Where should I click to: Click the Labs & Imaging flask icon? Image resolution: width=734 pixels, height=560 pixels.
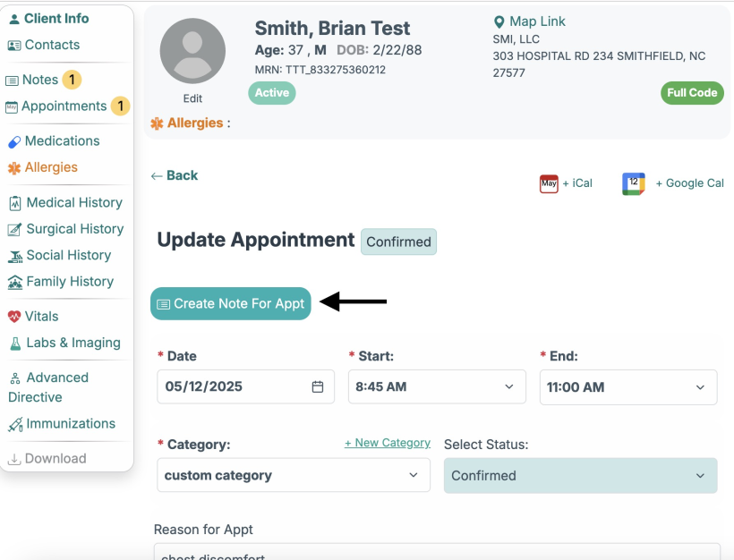pos(14,344)
